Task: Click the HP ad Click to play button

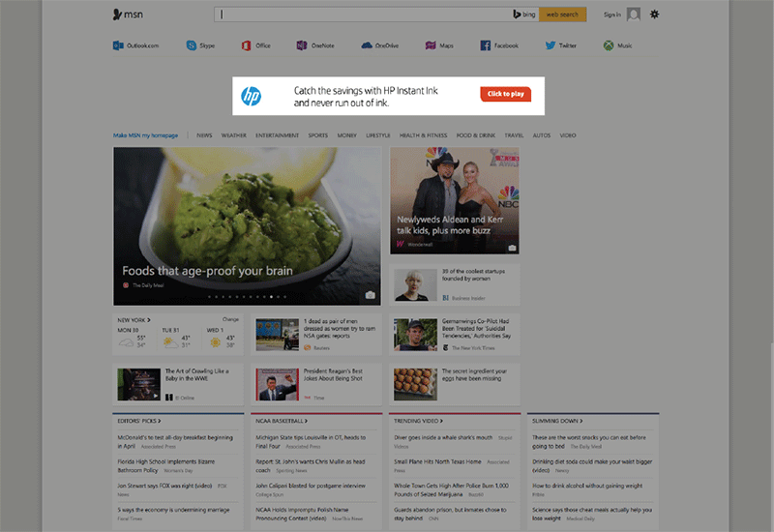Action: click(x=505, y=94)
